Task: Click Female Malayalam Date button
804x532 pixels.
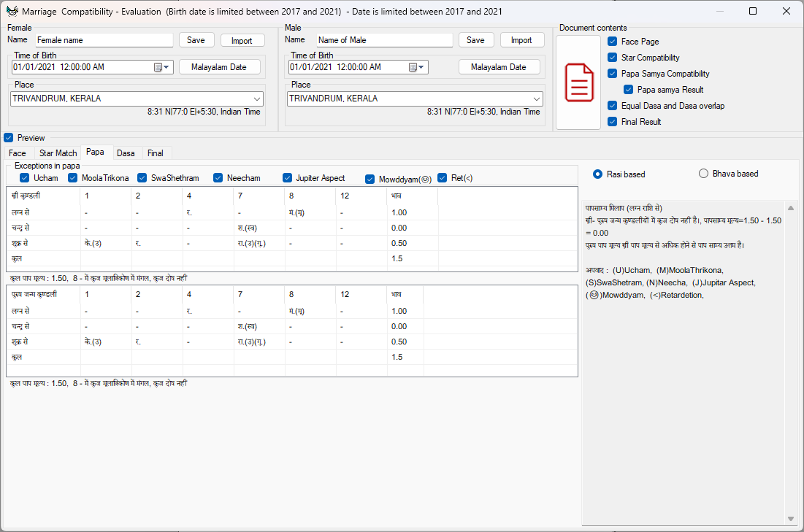Action: coord(219,67)
